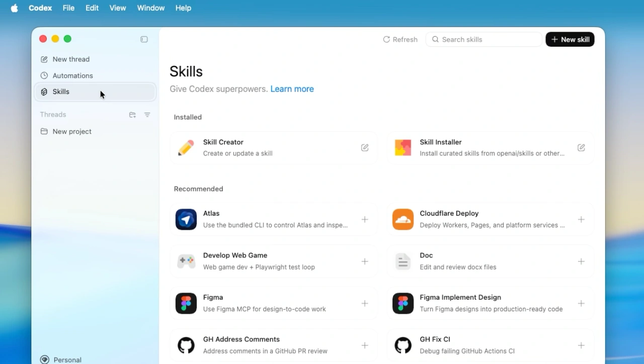
Task: Start a New thread from the sidebar
Action: (70, 59)
